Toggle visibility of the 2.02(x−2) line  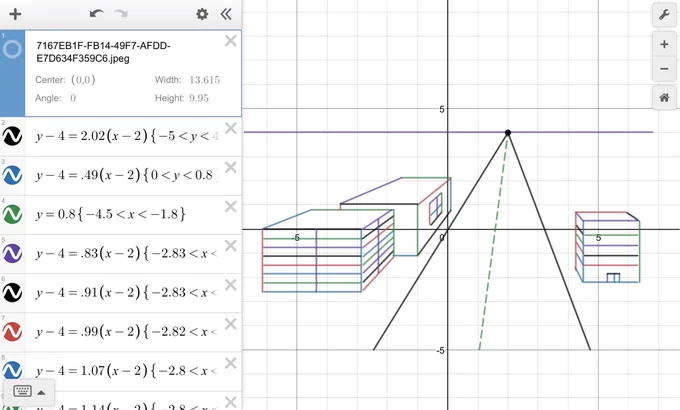click(x=12, y=136)
